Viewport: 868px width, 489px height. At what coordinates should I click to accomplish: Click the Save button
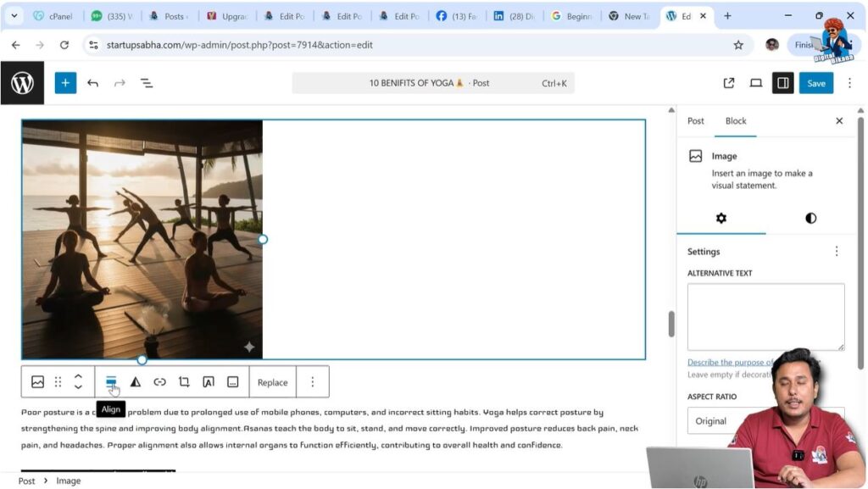[x=815, y=82]
